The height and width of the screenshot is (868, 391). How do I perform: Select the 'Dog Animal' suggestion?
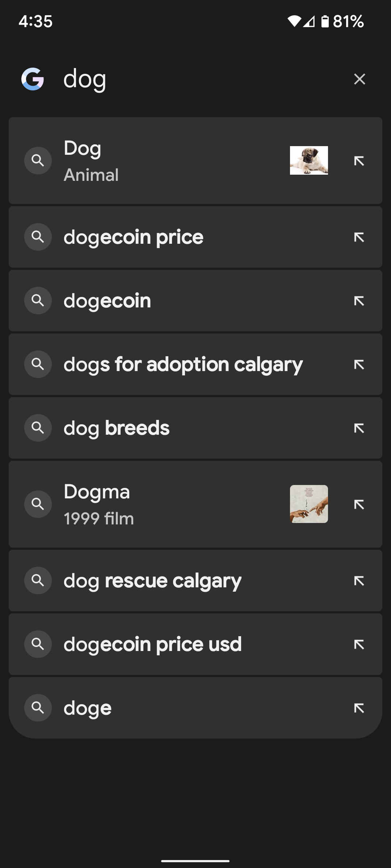coord(195,161)
